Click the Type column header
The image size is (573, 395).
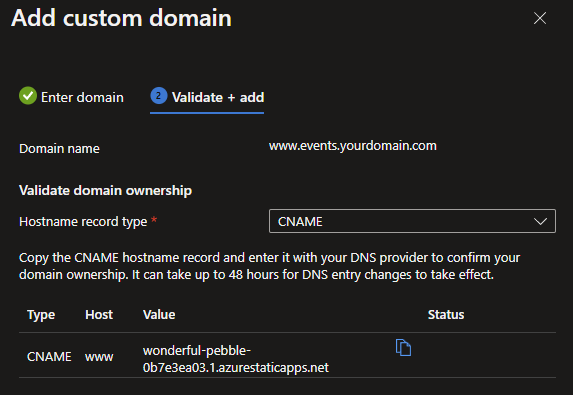click(41, 315)
